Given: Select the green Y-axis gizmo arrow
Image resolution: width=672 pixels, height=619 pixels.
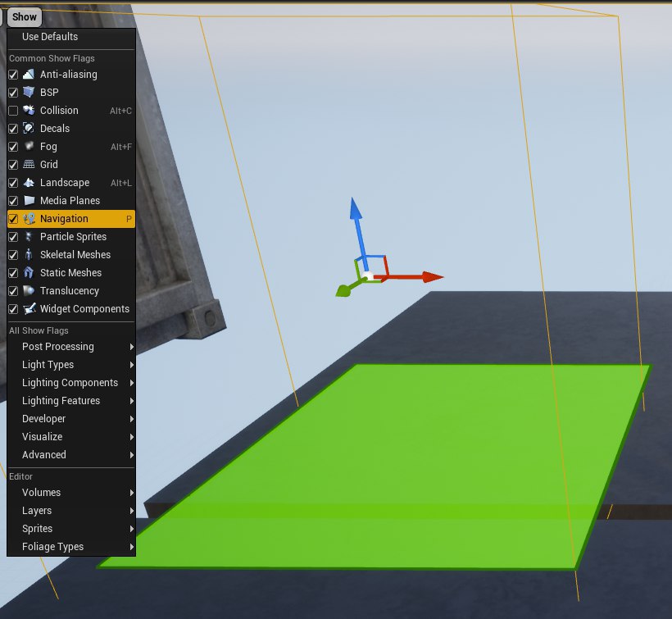Looking at the screenshot, I should point(346,289).
